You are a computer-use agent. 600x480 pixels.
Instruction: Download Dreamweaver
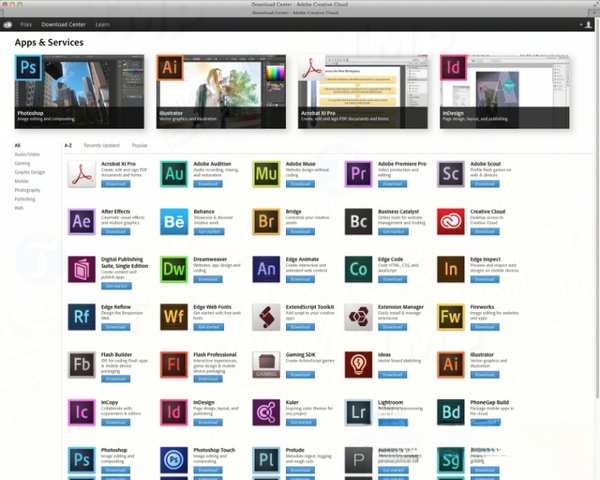pyautogui.click(x=208, y=279)
